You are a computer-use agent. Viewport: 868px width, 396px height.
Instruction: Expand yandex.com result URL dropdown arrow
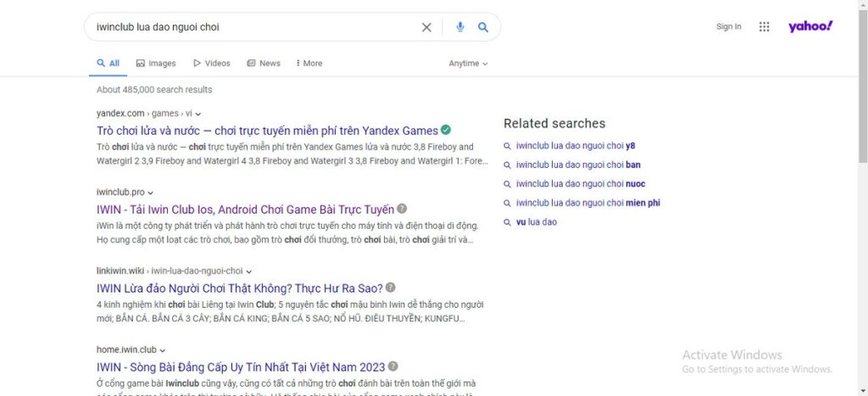(x=198, y=114)
